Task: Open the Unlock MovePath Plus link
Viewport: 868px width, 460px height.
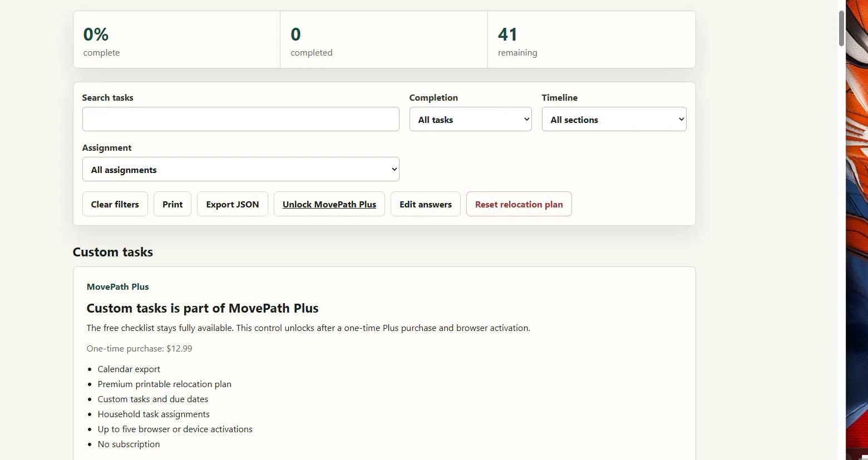Action: pyautogui.click(x=329, y=204)
